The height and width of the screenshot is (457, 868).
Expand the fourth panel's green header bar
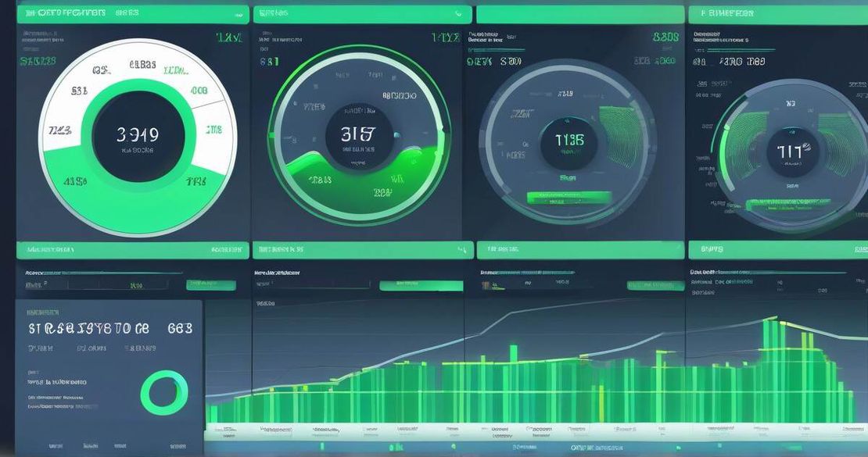coord(777,13)
